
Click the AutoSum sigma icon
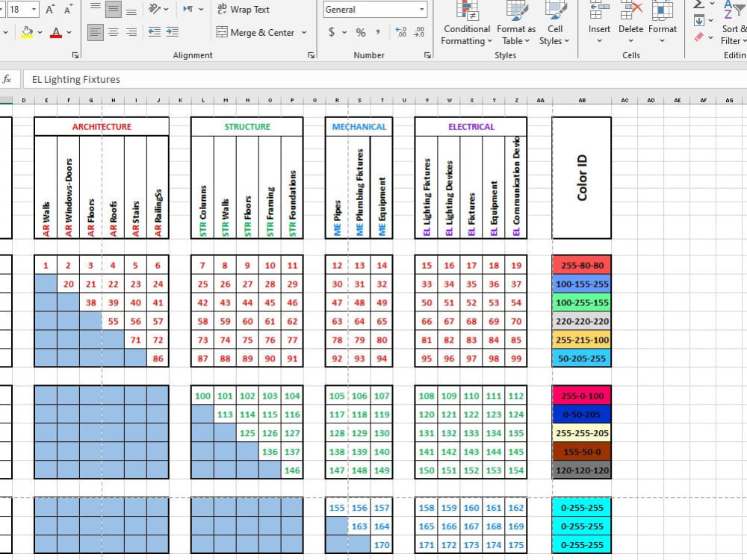[x=699, y=4]
